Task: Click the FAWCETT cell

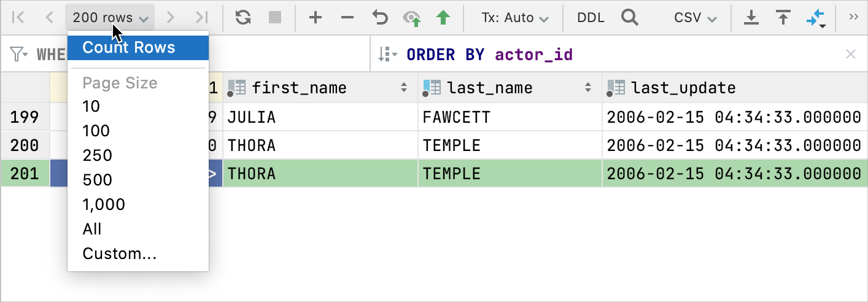Action: 510,117
